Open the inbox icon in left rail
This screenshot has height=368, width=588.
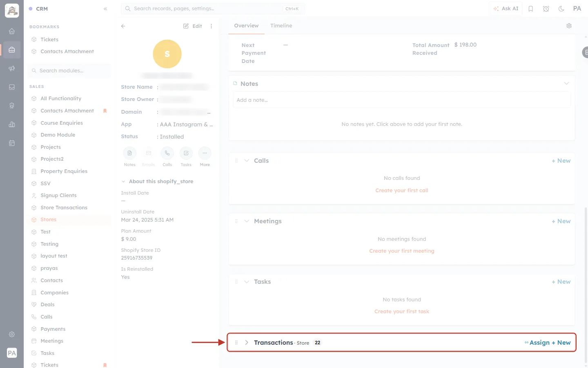pyautogui.click(x=12, y=87)
